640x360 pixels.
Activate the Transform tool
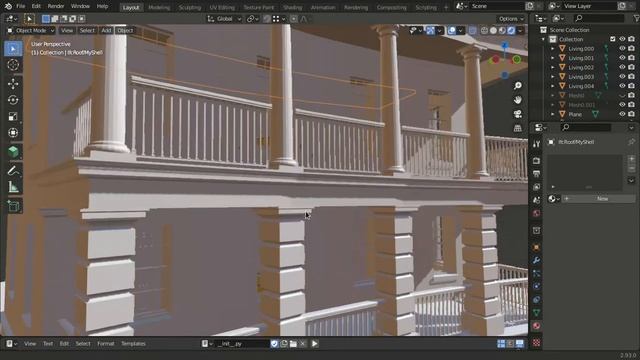coord(13,133)
